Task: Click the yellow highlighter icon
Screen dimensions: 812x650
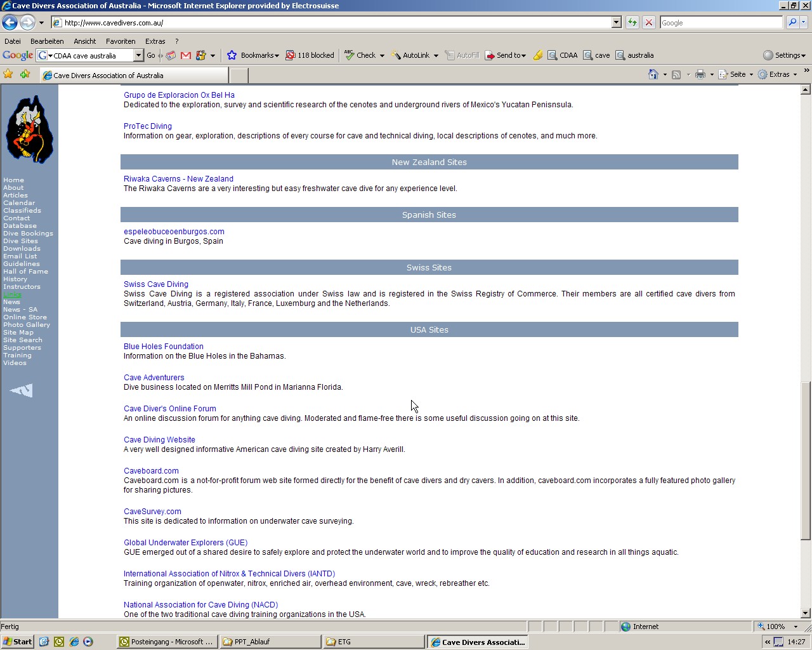Action: tap(538, 55)
